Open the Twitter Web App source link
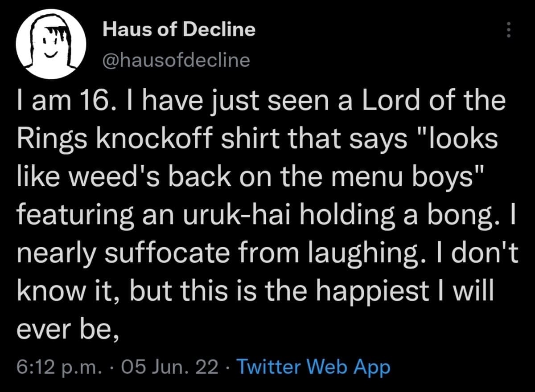 tap(313, 367)
